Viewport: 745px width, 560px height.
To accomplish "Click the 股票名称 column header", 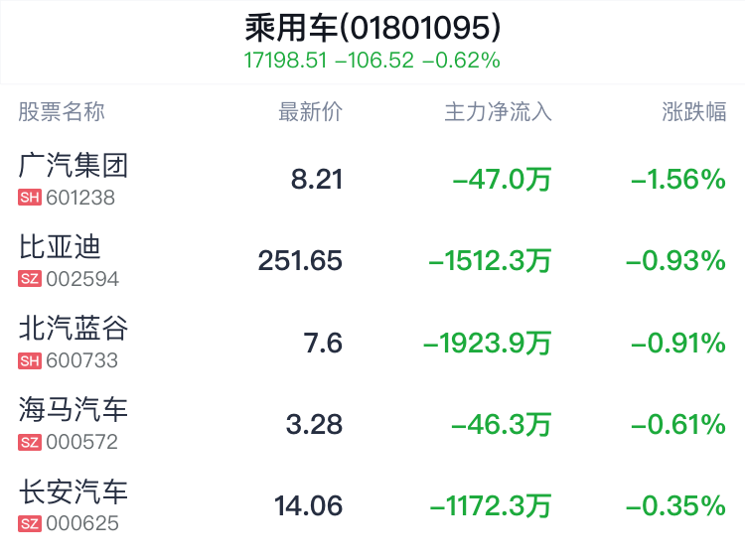I will 62,111.
